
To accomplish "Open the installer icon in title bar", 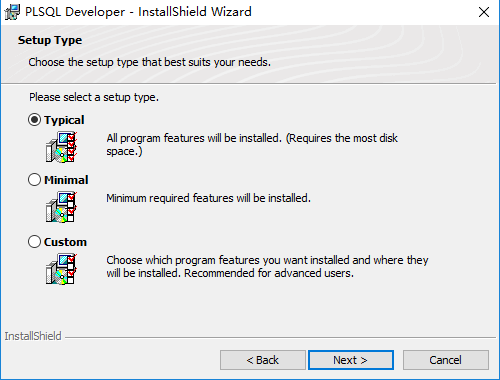I will [12, 12].
